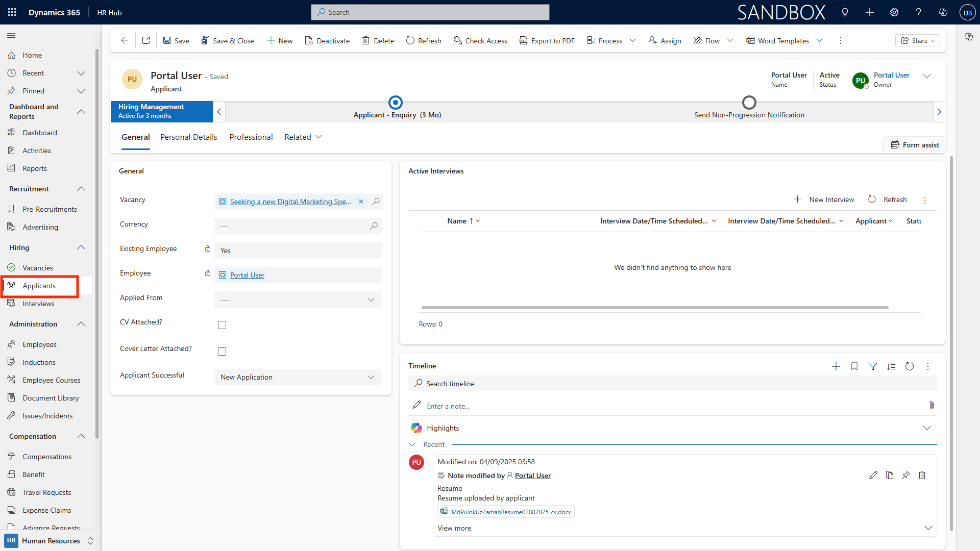Click the timeline bookmark icon
The image size is (980, 551).
click(854, 366)
